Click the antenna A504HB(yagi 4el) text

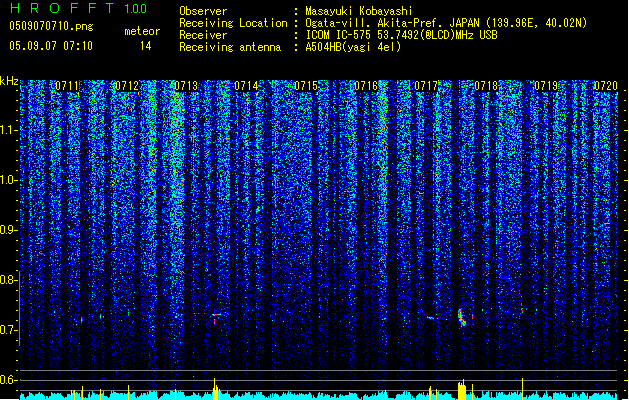pos(353,47)
